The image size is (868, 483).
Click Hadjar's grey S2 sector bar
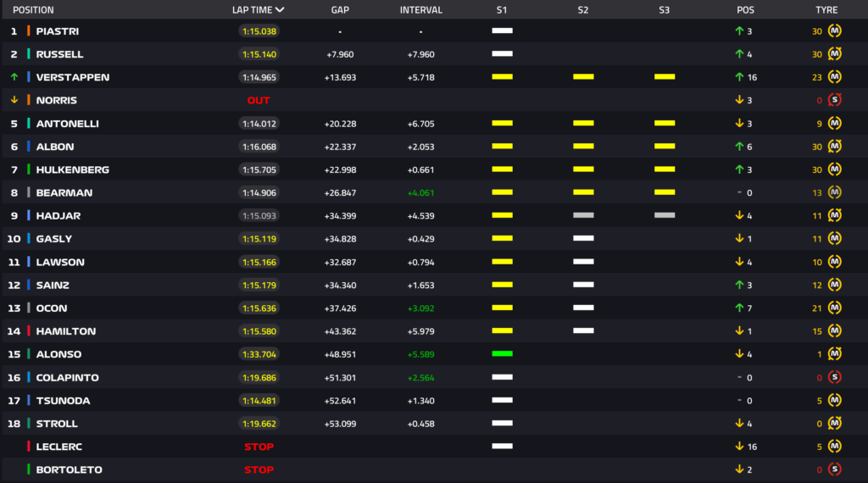[x=583, y=215]
